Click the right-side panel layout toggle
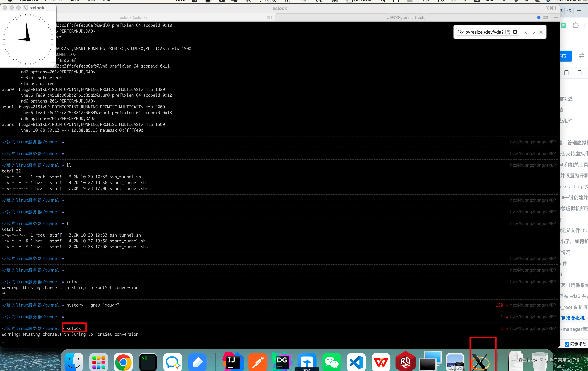This screenshot has height=371, width=588. pos(567,73)
